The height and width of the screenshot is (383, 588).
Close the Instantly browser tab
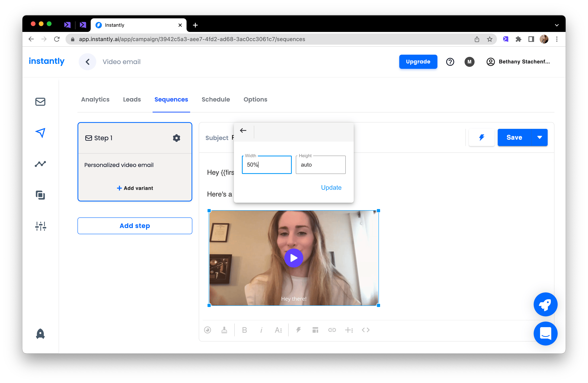pyautogui.click(x=180, y=25)
